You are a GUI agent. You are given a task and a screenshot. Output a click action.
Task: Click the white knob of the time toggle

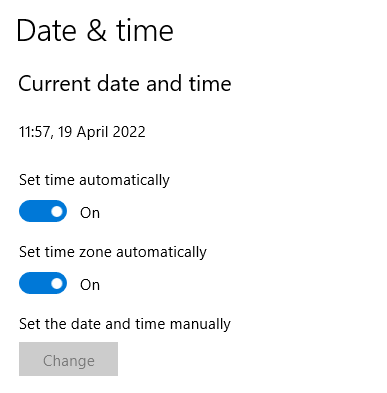(57, 211)
